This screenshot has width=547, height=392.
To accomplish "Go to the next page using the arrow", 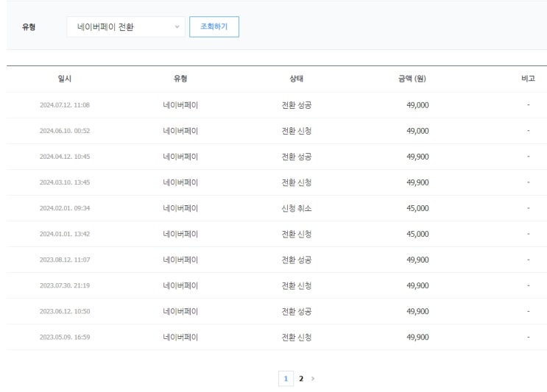I will click(313, 378).
